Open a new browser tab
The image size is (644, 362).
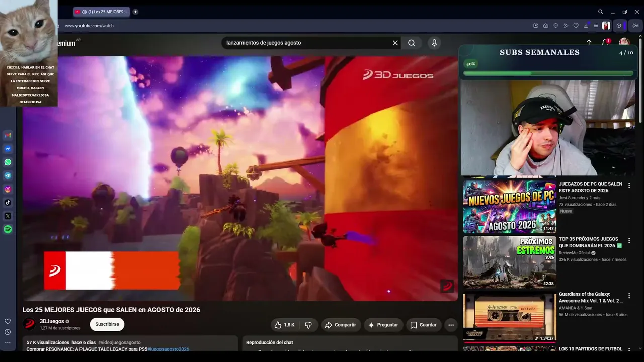(135, 12)
